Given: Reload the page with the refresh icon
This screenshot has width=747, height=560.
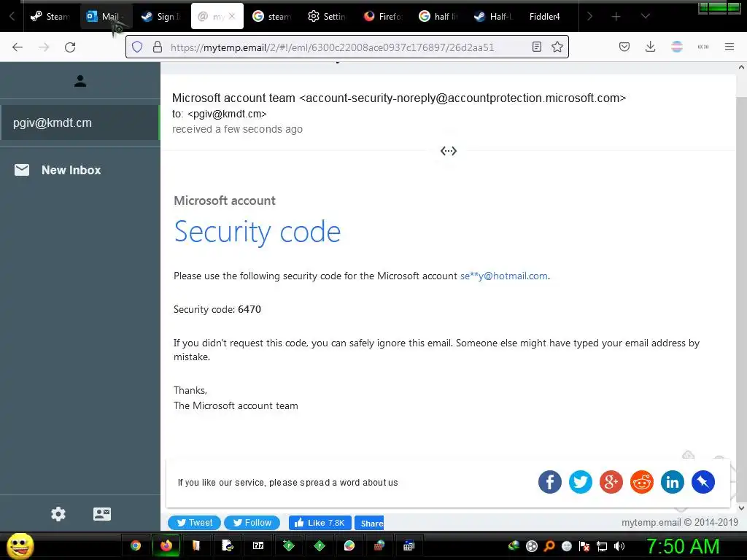Looking at the screenshot, I should (x=70, y=47).
